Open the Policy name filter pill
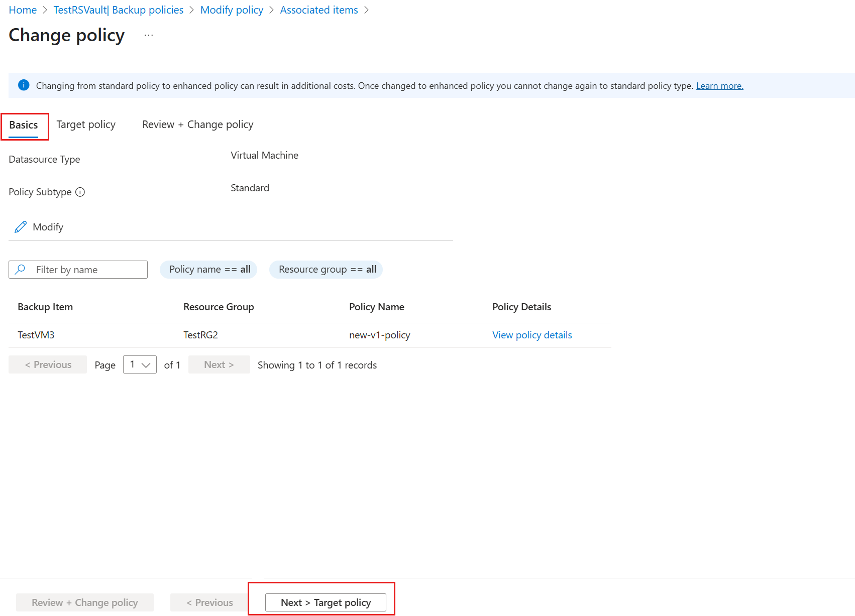The width and height of the screenshot is (855, 616). coord(208,270)
